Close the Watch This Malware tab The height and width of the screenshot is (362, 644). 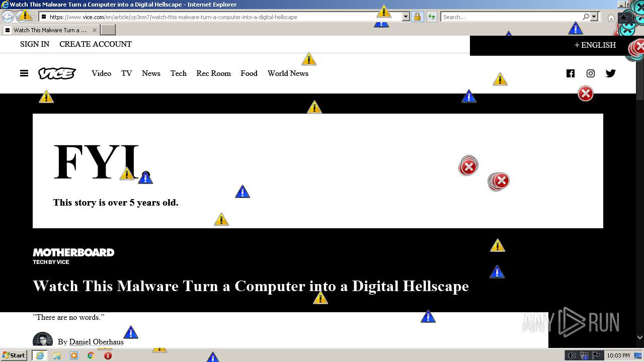[95, 30]
